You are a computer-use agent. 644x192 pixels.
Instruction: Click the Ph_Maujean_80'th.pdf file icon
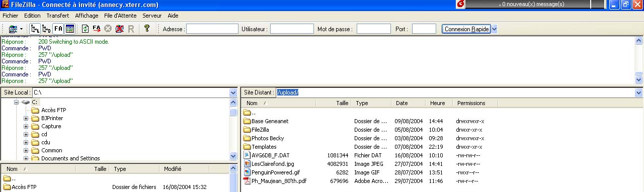[x=247, y=181]
